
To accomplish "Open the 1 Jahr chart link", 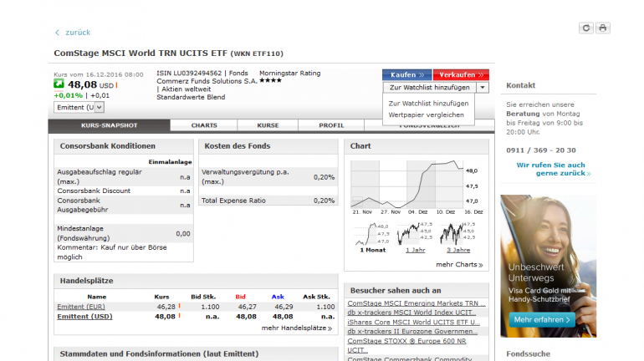I will tap(415, 250).
